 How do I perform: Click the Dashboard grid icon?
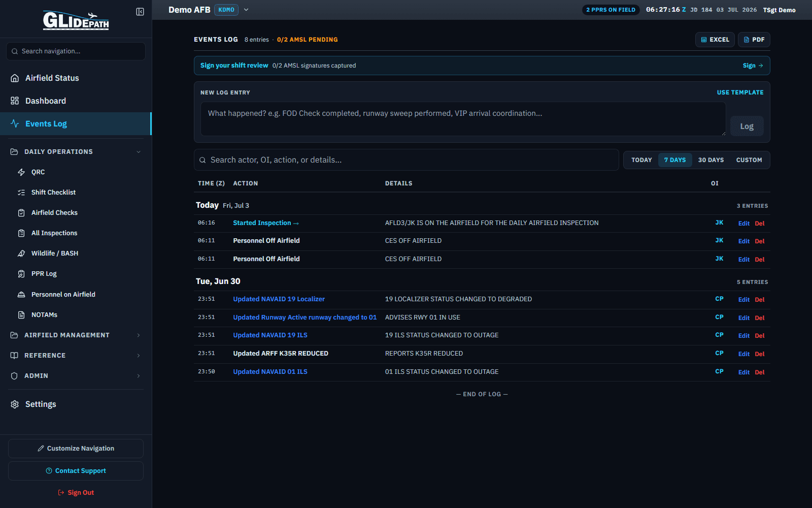point(15,101)
